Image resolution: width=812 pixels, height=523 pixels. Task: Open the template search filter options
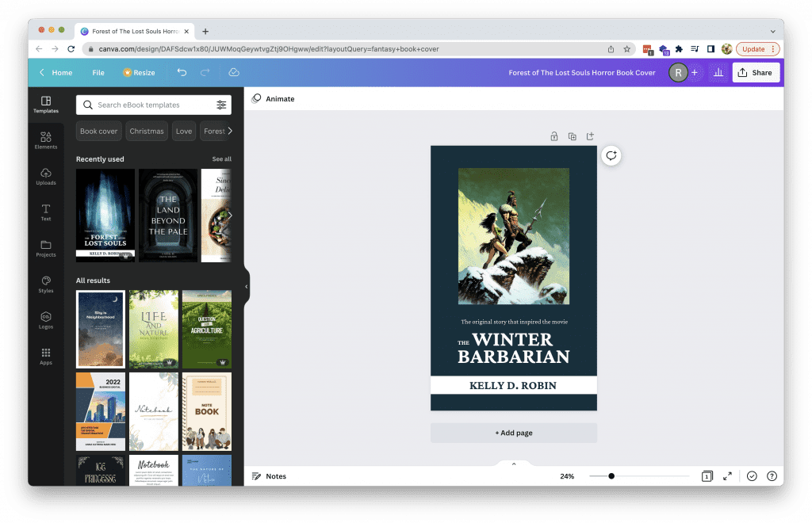221,105
